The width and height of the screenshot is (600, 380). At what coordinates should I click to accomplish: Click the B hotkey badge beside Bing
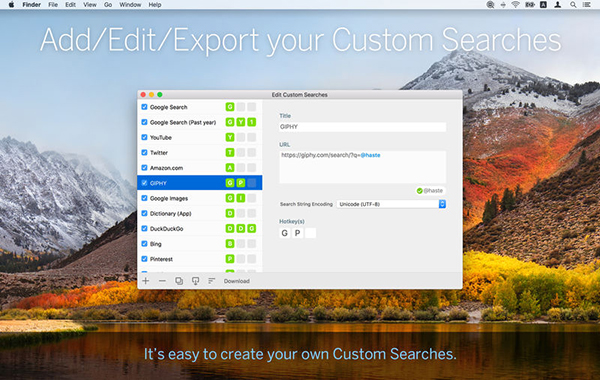230,244
